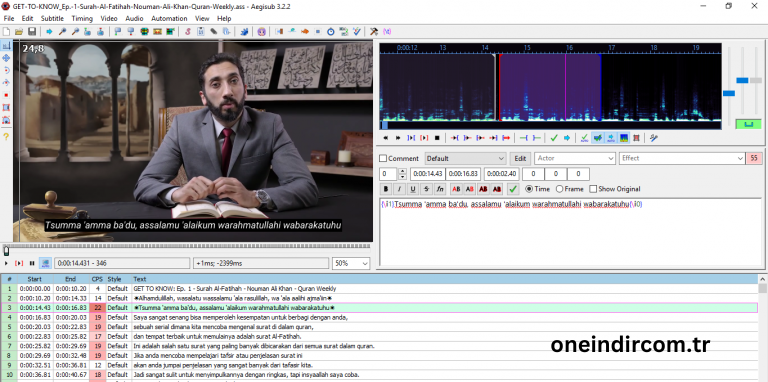This screenshot has height=382, width=768.
Task: Open the Attachments paperclip icon
Action: coord(214,31)
